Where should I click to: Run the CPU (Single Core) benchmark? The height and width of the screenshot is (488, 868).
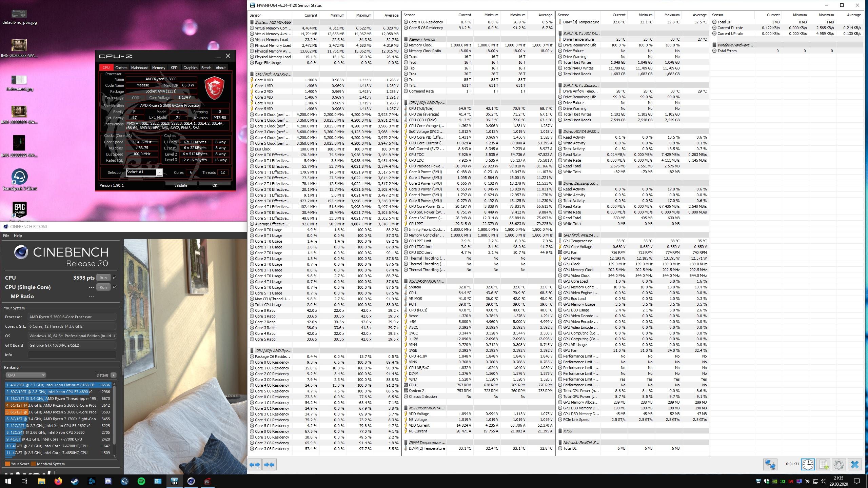click(103, 287)
